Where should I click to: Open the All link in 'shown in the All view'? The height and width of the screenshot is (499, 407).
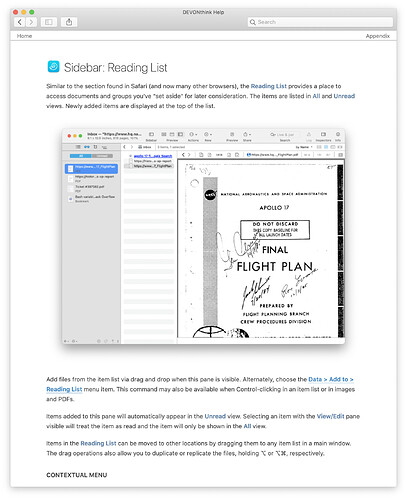coord(247,426)
